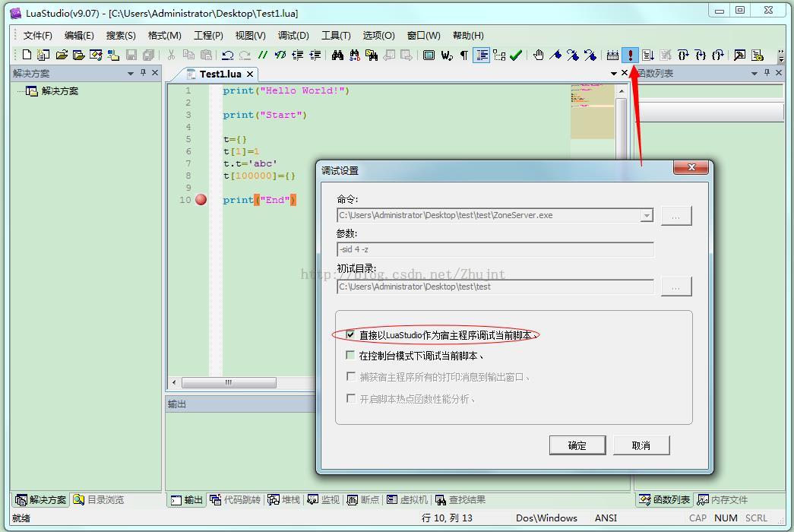Viewport: 794px width, 532px height.
Task: Click the debug directory path field
Action: point(495,287)
